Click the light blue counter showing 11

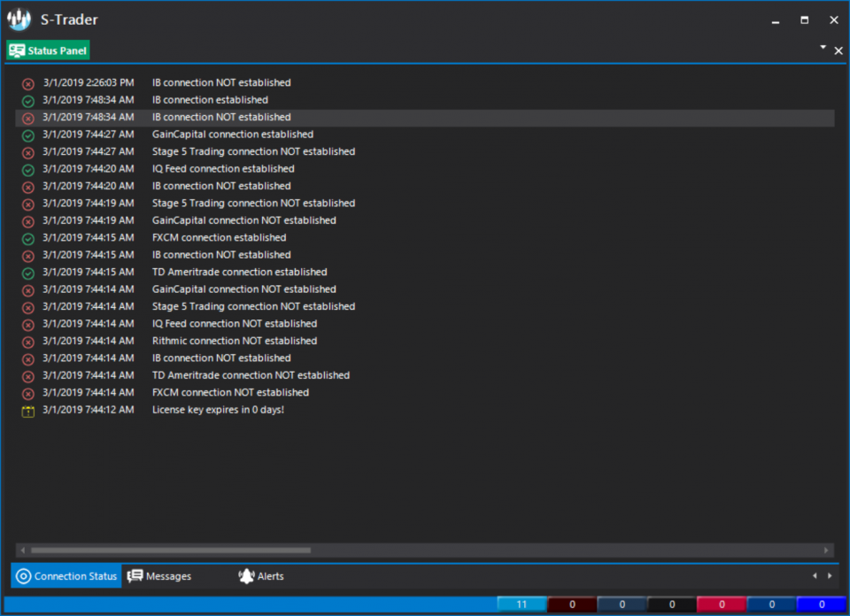pyautogui.click(x=522, y=604)
